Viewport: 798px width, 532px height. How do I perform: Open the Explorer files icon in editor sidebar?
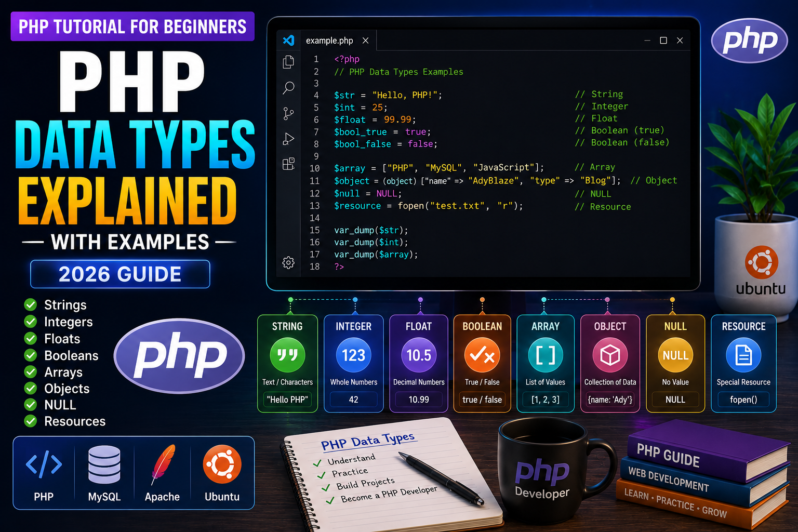[x=288, y=62]
